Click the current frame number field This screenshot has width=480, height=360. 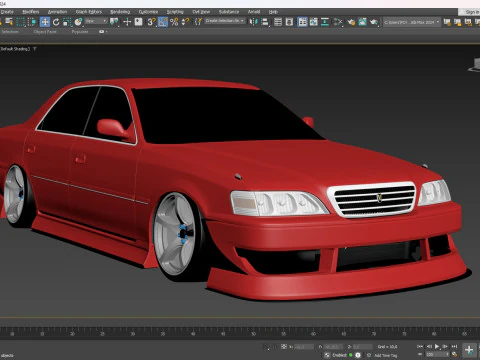click(436, 355)
